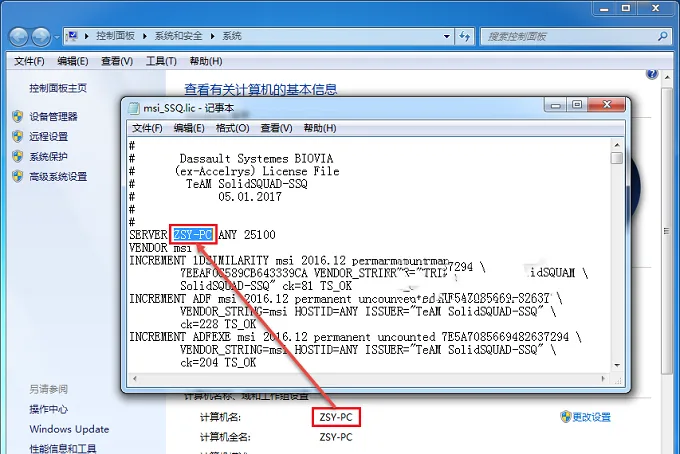The image size is (680, 454).
Task: Open Notepad 编辑(E) menu
Action: click(x=189, y=128)
